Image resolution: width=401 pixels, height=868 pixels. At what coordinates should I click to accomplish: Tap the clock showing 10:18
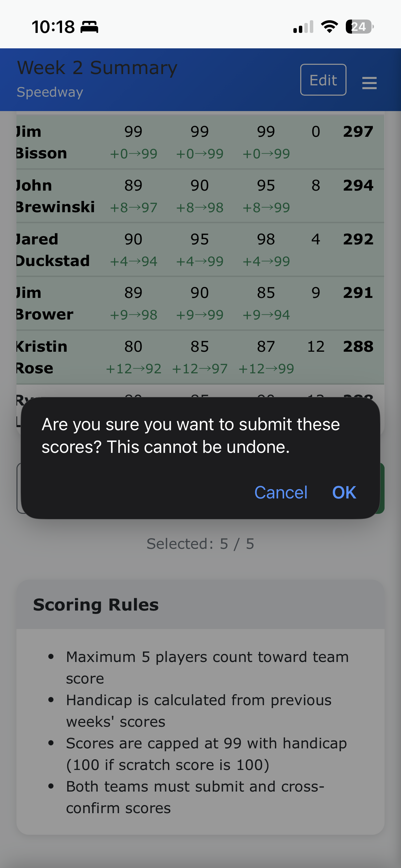click(x=53, y=27)
